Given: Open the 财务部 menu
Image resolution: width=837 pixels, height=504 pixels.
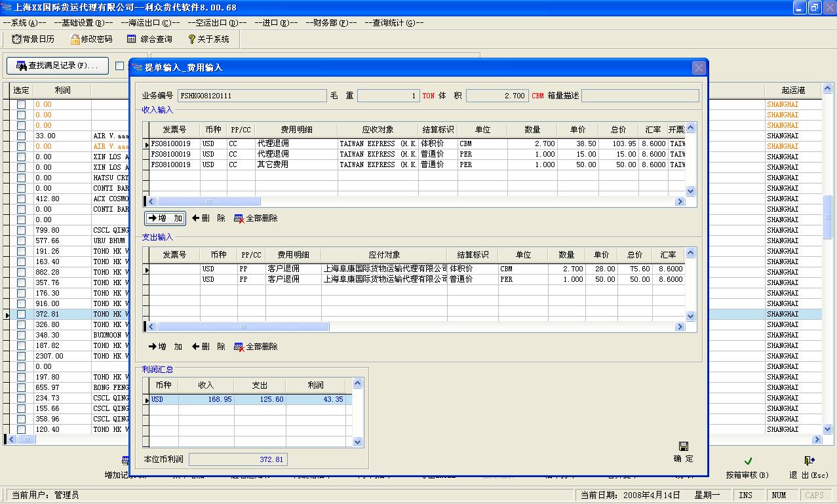Looking at the screenshot, I should (332, 22).
